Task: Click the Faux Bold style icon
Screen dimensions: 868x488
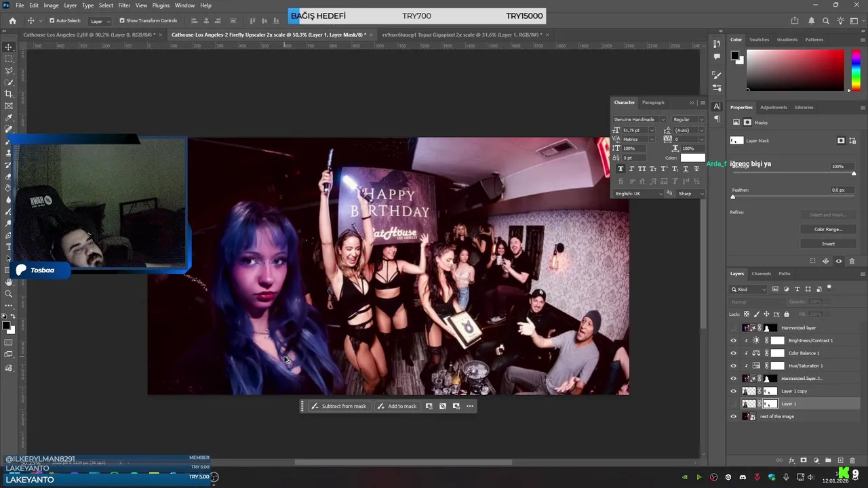Action: 620,169
